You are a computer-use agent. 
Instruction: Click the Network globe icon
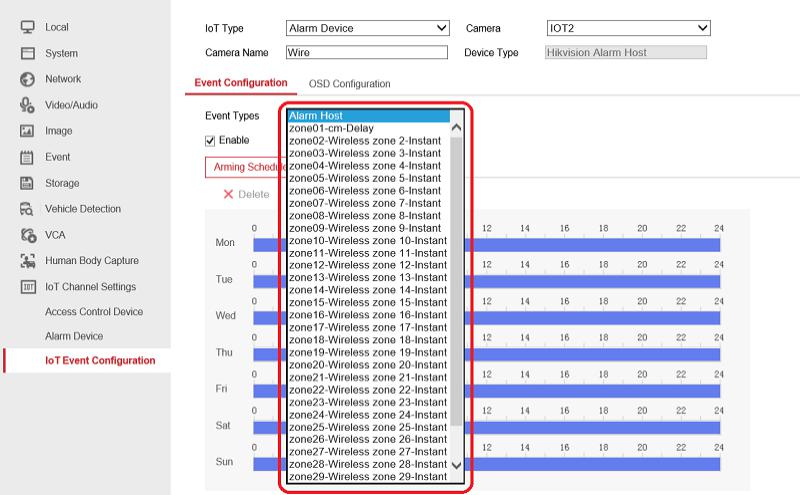pos(28,79)
